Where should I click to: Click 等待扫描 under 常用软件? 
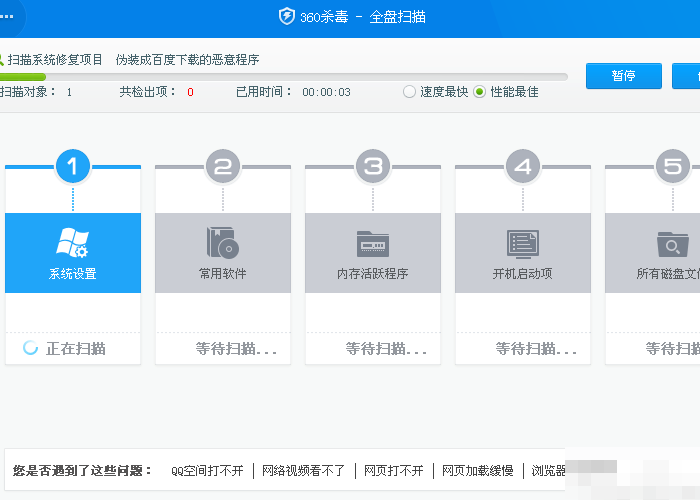tap(236, 349)
